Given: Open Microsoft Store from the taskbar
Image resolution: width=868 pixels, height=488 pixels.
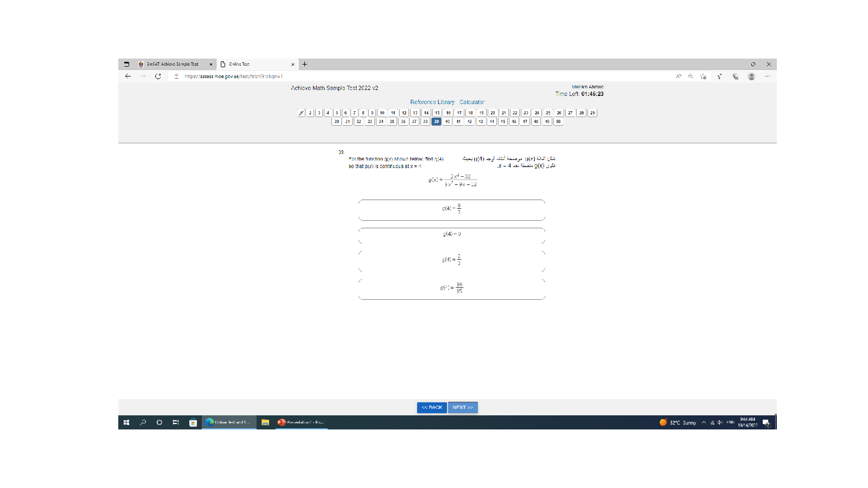Looking at the screenshot, I should [x=193, y=422].
